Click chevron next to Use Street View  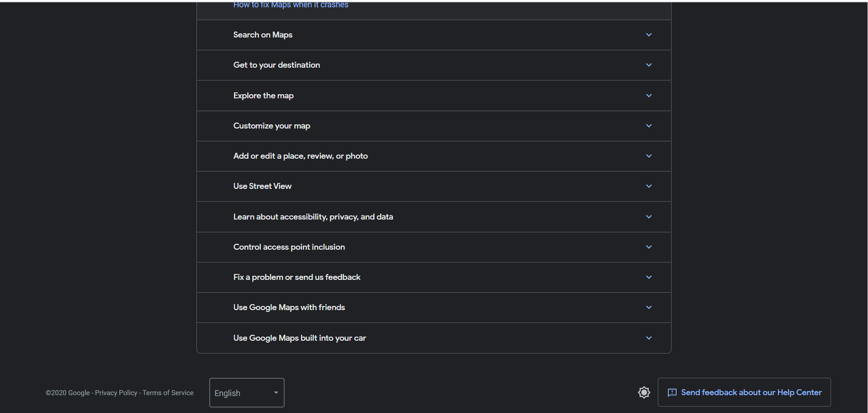pos(649,186)
